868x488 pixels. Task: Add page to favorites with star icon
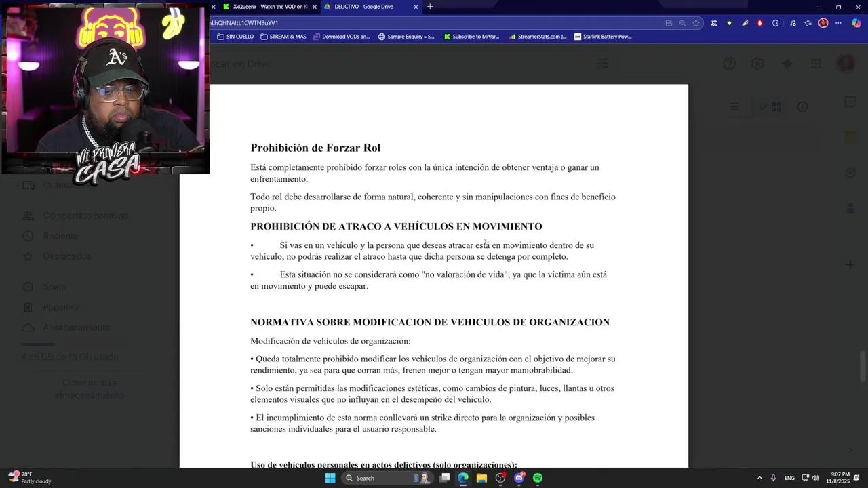point(696,23)
